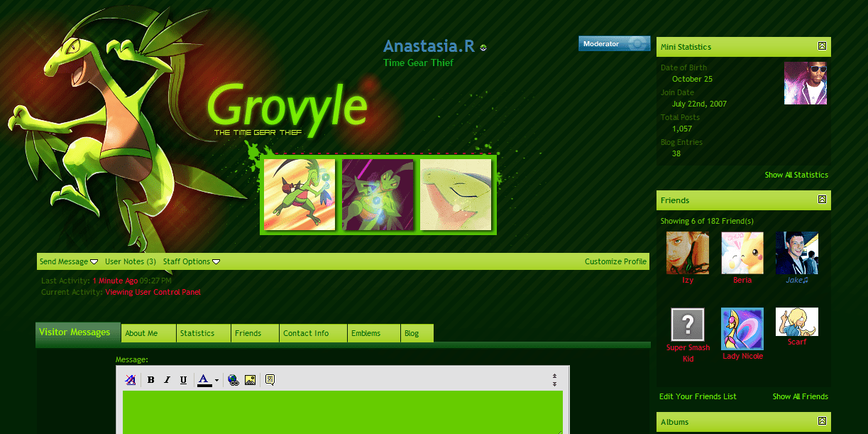Toggle underline formatting in message editor
The height and width of the screenshot is (434, 868).
click(x=183, y=380)
